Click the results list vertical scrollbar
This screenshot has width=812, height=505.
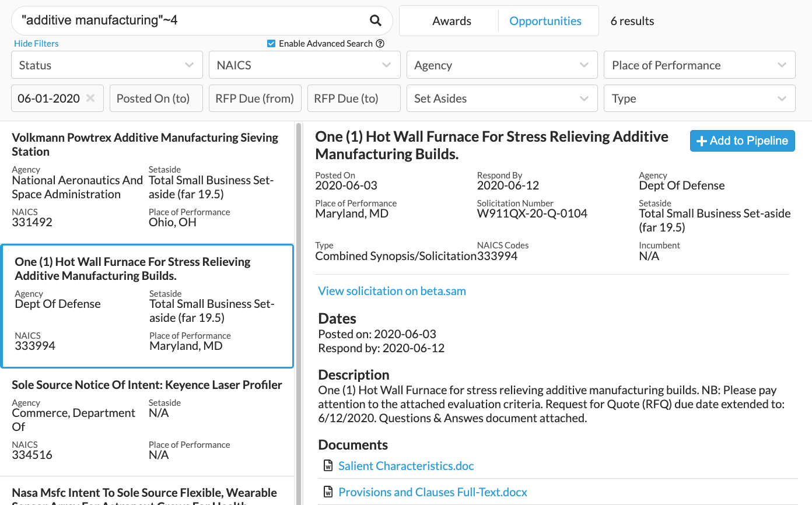click(x=299, y=313)
